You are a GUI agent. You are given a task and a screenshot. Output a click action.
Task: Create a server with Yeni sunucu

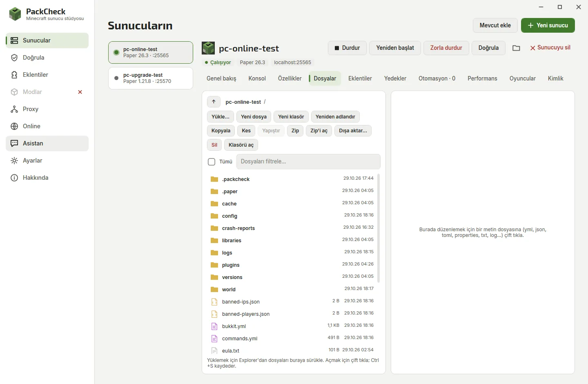click(548, 25)
